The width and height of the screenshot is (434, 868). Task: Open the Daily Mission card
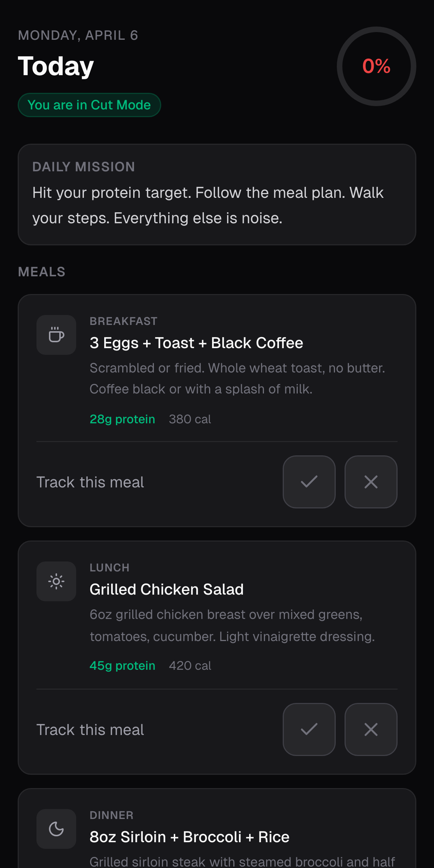click(217, 195)
